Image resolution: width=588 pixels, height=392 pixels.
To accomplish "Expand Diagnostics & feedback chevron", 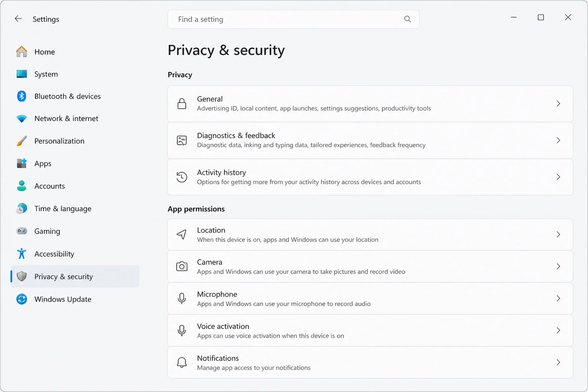I will pos(558,140).
